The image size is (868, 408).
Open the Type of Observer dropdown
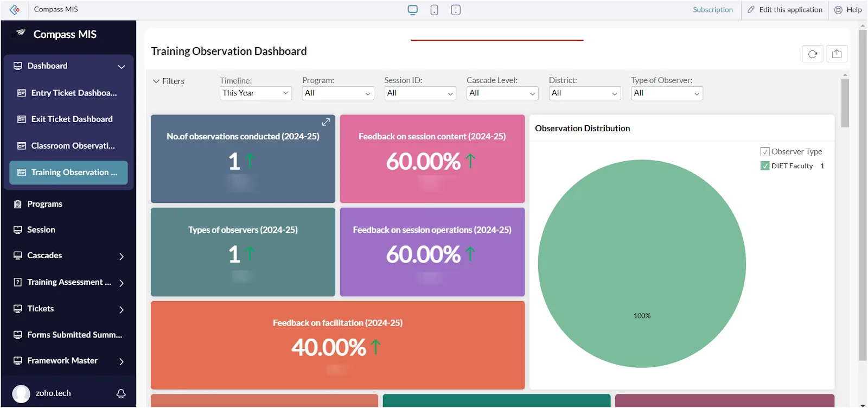(x=667, y=93)
